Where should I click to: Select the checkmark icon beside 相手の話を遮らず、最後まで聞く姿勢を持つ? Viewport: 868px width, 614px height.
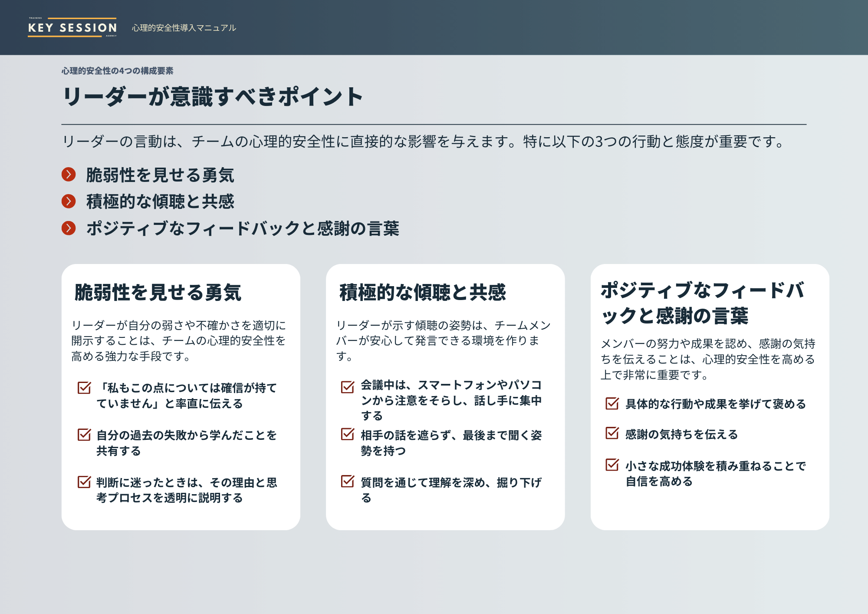[x=347, y=435]
